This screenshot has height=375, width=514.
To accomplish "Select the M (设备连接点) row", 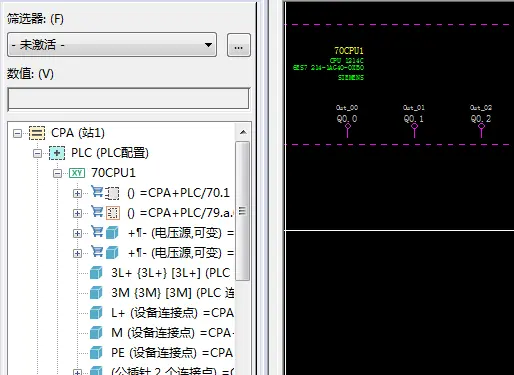I will click(172, 333).
